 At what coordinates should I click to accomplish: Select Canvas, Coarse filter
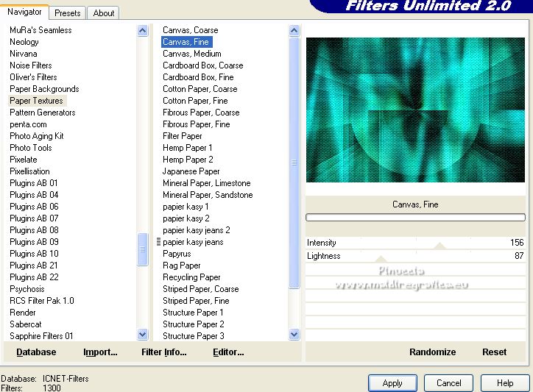click(191, 30)
